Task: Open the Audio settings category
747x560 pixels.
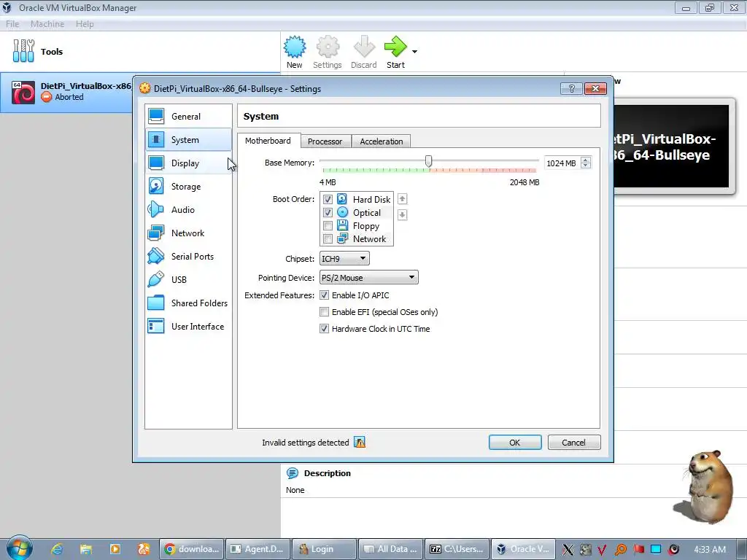Action: [x=188, y=209]
